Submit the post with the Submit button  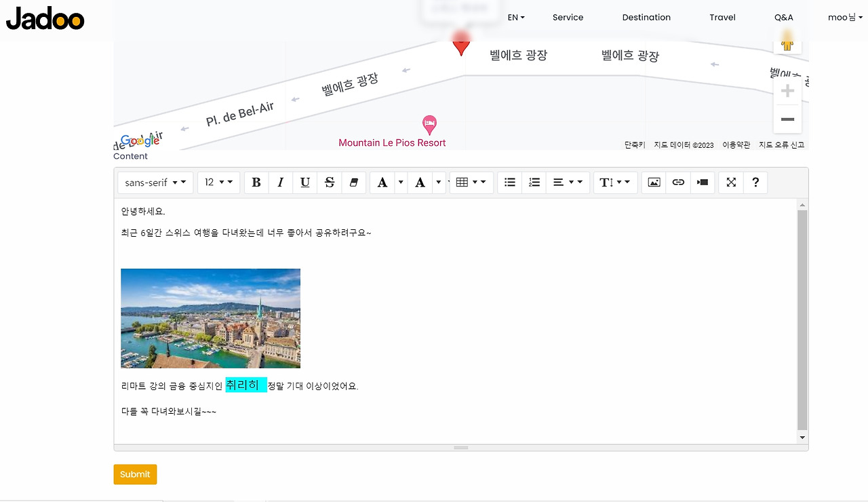135,474
